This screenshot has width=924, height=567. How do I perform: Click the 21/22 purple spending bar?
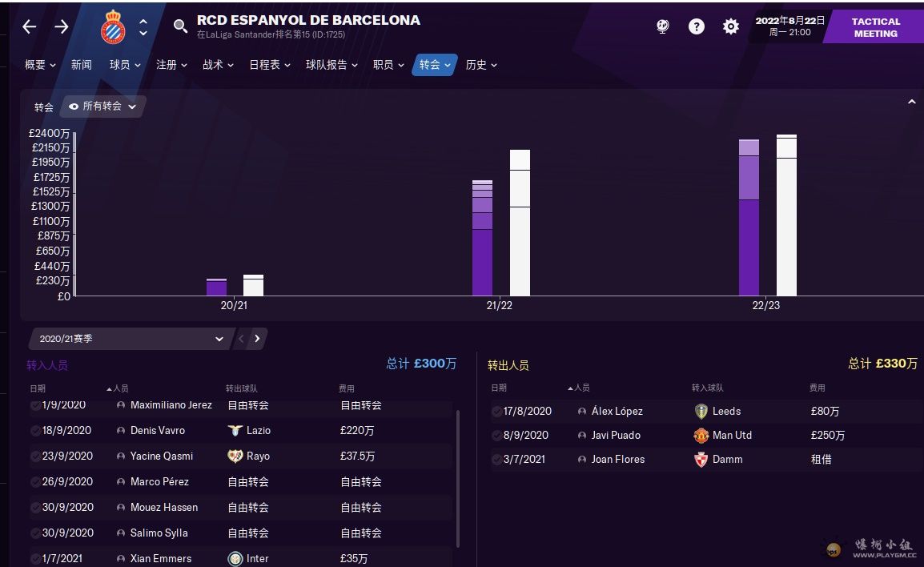coord(482,238)
